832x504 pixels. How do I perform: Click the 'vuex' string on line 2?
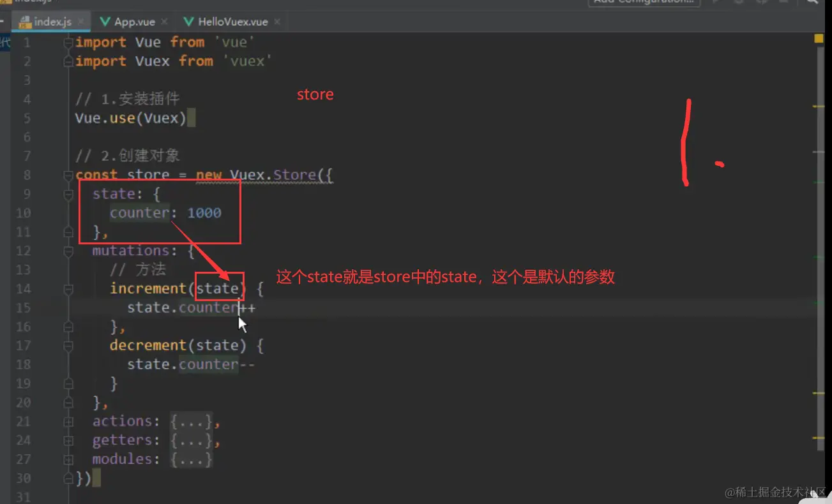point(247,61)
